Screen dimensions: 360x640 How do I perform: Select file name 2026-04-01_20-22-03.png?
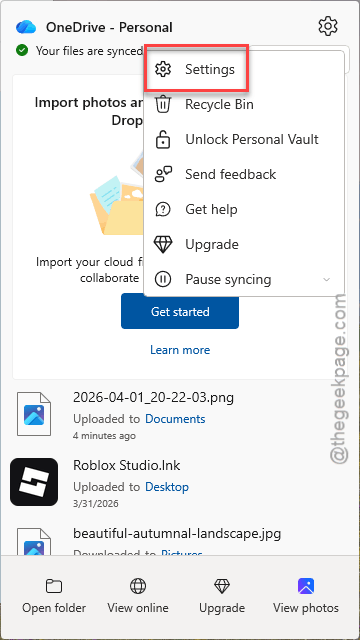click(153, 397)
